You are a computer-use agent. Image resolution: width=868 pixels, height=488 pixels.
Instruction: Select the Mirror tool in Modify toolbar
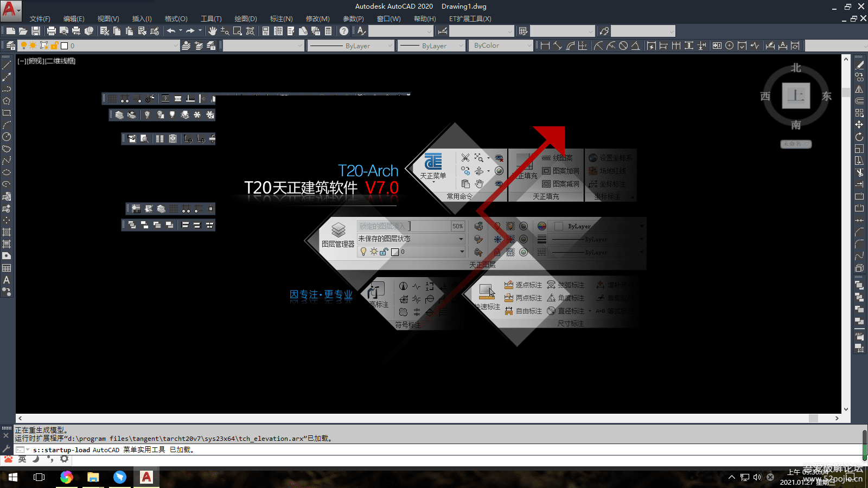point(859,89)
